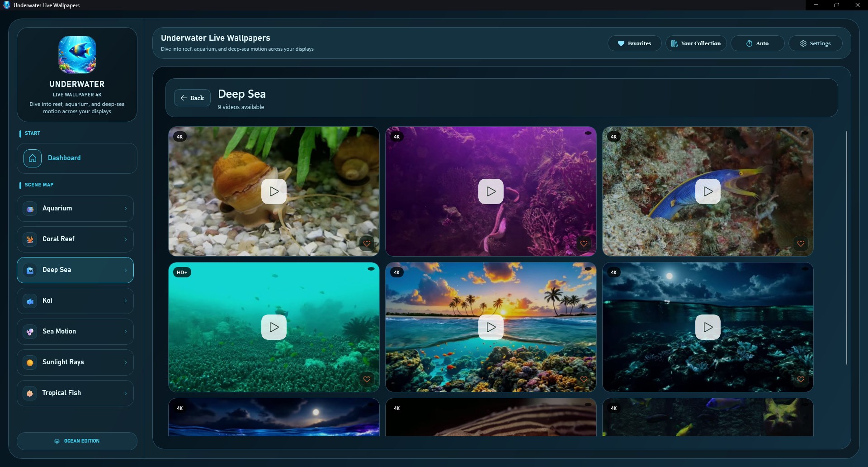Click the video grid vertical scrollbar
This screenshot has height=467, width=868.
847,248
